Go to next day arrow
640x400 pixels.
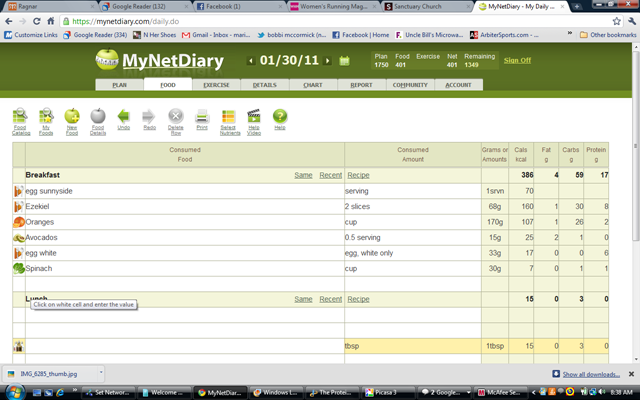click(x=327, y=61)
